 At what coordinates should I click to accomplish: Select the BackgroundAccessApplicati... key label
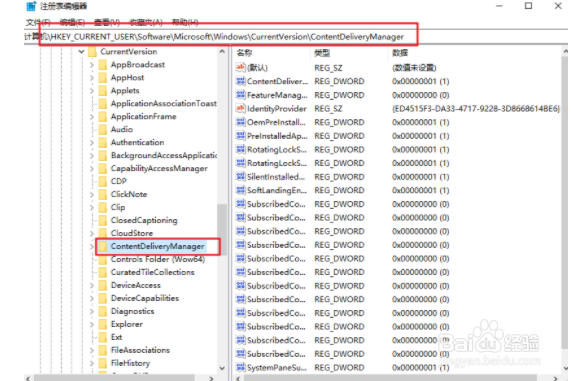point(164,156)
